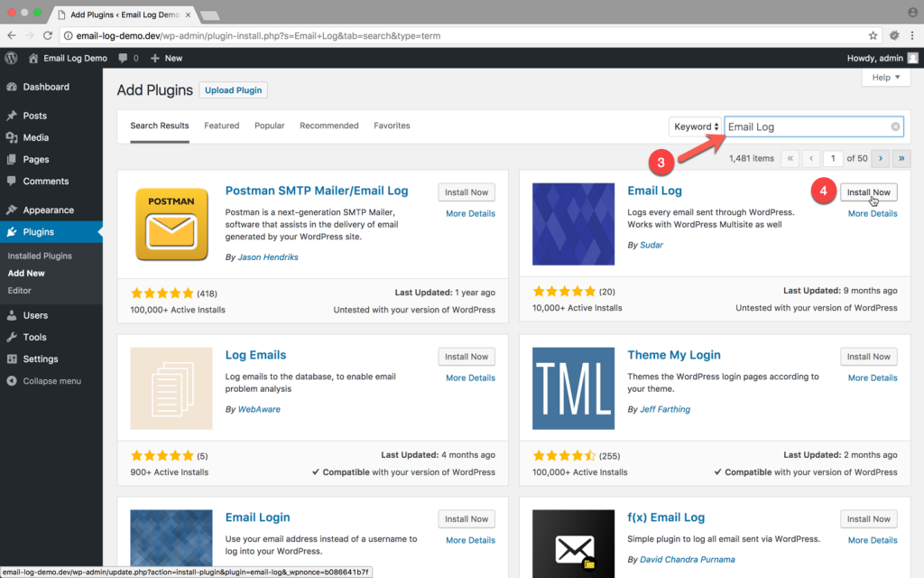Click the Tools wrench icon in sidebar

(x=12, y=338)
